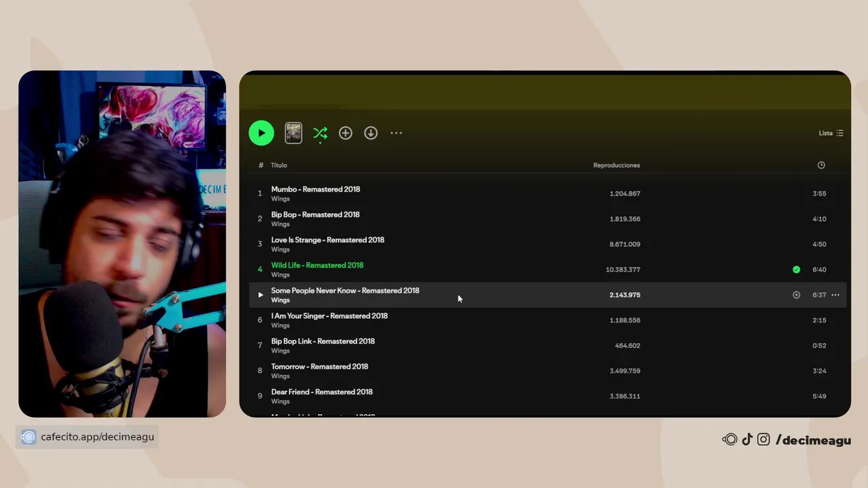Click duration 0:52 of Bip Bop Link

[819, 346]
